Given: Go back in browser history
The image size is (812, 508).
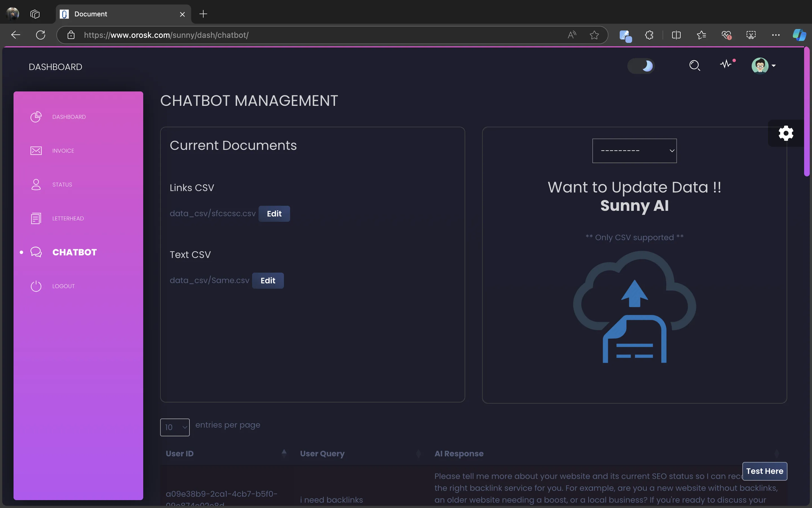Looking at the screenshot, I should [x=16, y=35].
